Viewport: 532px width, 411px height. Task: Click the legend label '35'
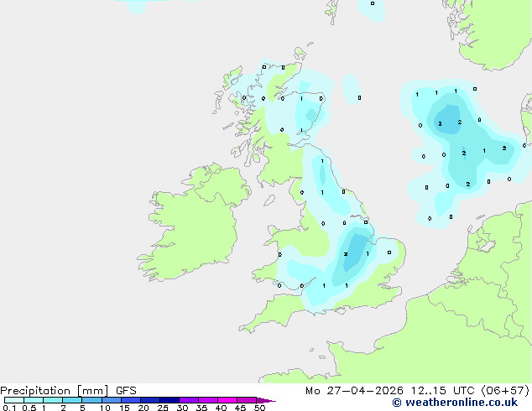pos(201,408)
